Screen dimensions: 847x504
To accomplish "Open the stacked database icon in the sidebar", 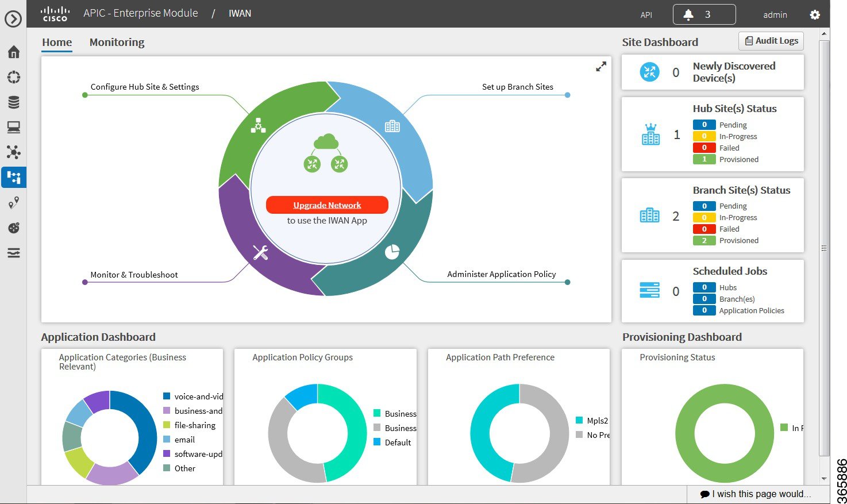I will (14, 102).
